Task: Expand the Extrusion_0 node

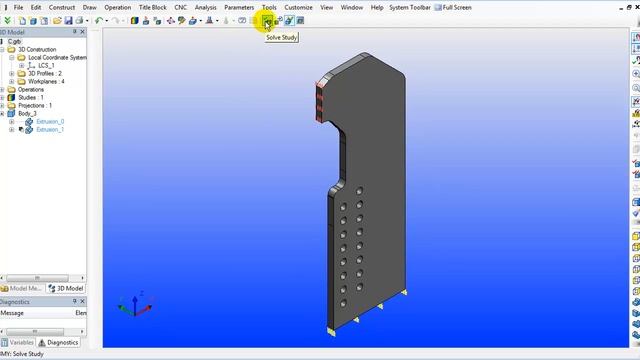Action: pos(12,122)
